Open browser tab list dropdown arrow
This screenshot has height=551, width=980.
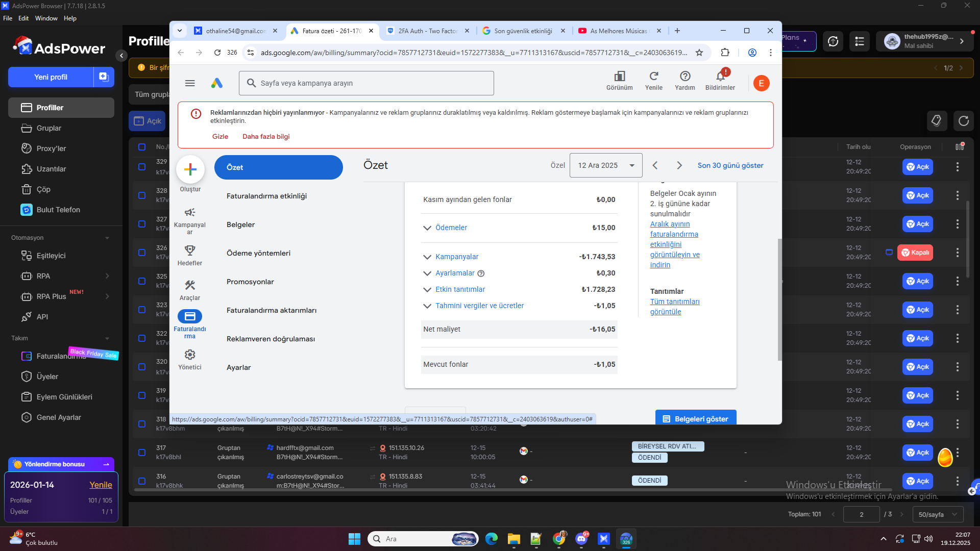point(180,31)
